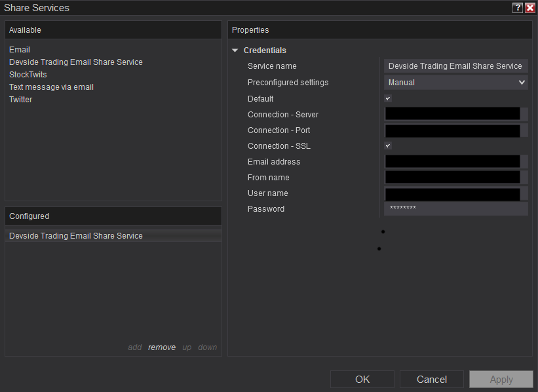Click the Password label
Screen dimensions: 538x392
(266, 209)
